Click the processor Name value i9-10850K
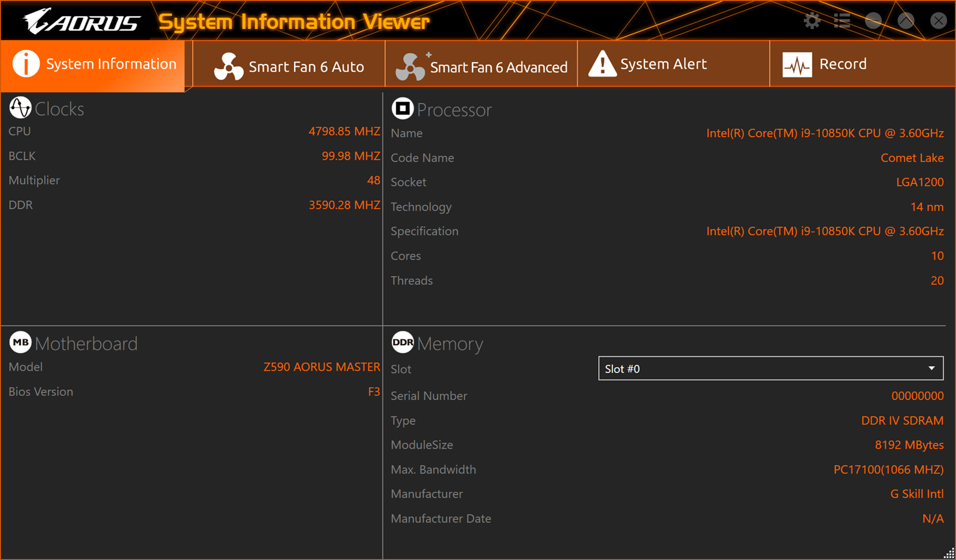The height and width of the screenshot is (560, 956). pyautogui.click(x=825, y=133)
